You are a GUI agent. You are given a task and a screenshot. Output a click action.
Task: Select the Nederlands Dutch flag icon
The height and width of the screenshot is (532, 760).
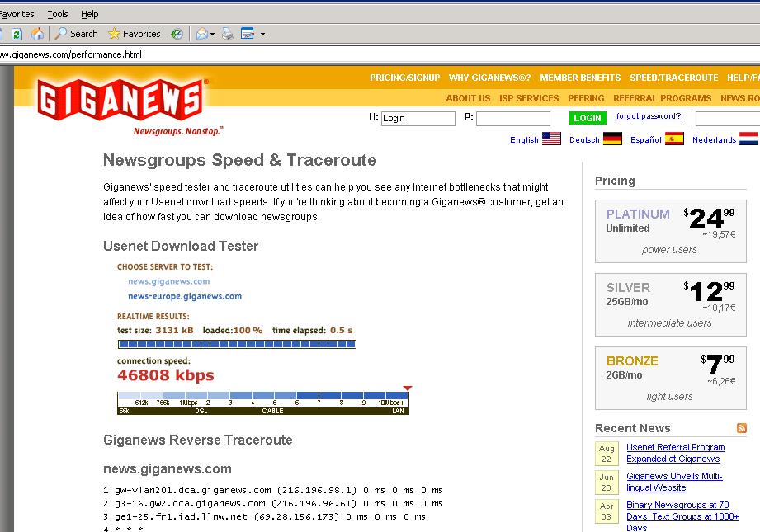tap(748, 139)
